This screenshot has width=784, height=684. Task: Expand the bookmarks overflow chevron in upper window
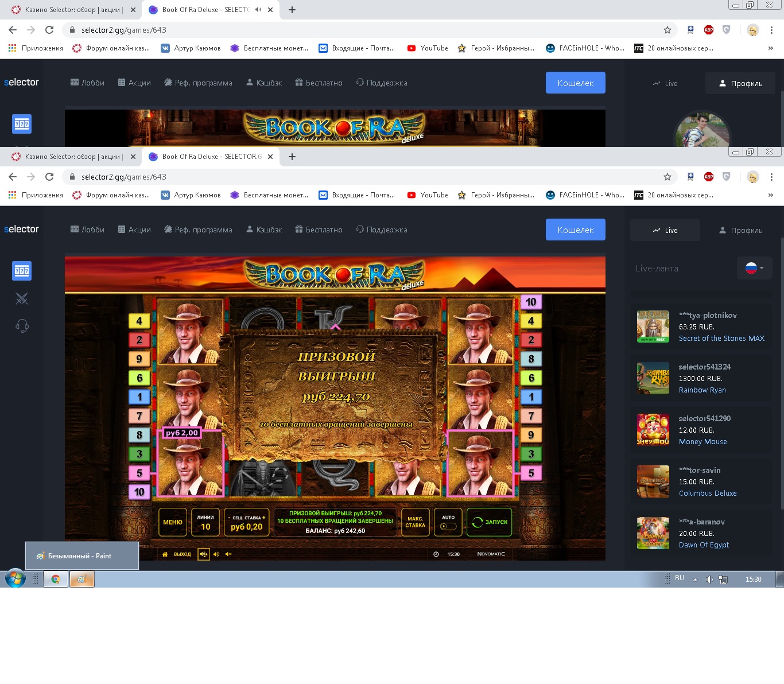pos(770,48)
